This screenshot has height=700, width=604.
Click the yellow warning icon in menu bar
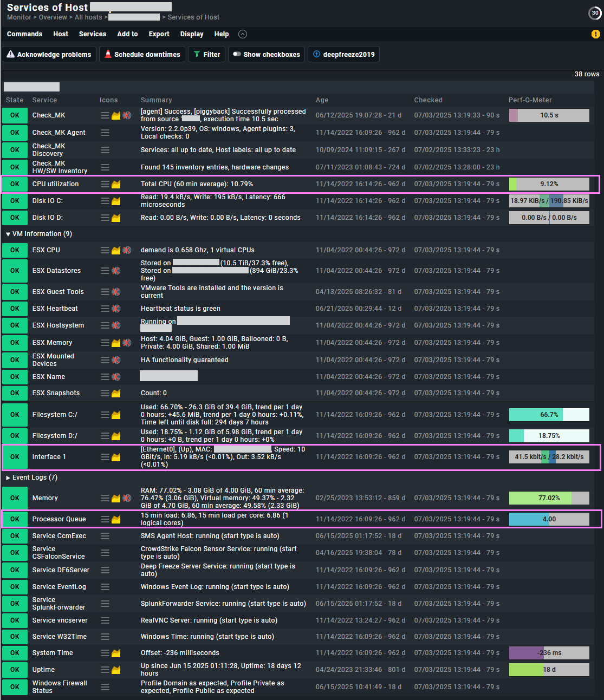click(x=595, y=34)
